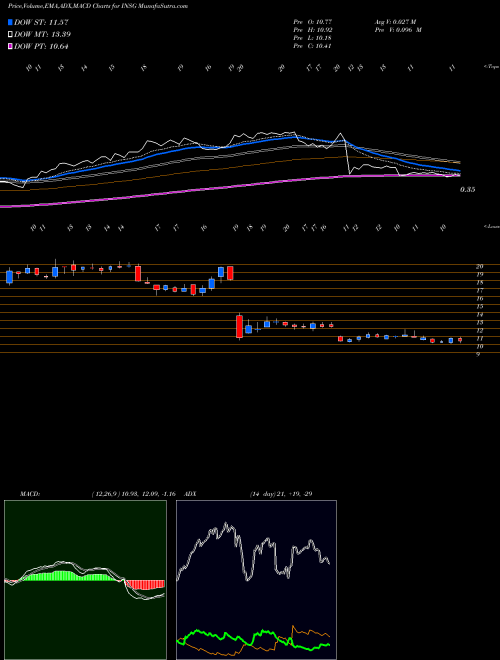The image size is (500, 660).
Task: Click the '0.35' value beside the EMA chart
Action: coord(467,190)
